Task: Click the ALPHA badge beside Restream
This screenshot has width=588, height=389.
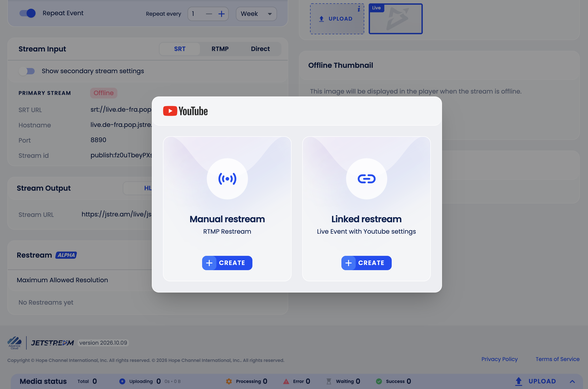Action: click(x=66, y=255)
